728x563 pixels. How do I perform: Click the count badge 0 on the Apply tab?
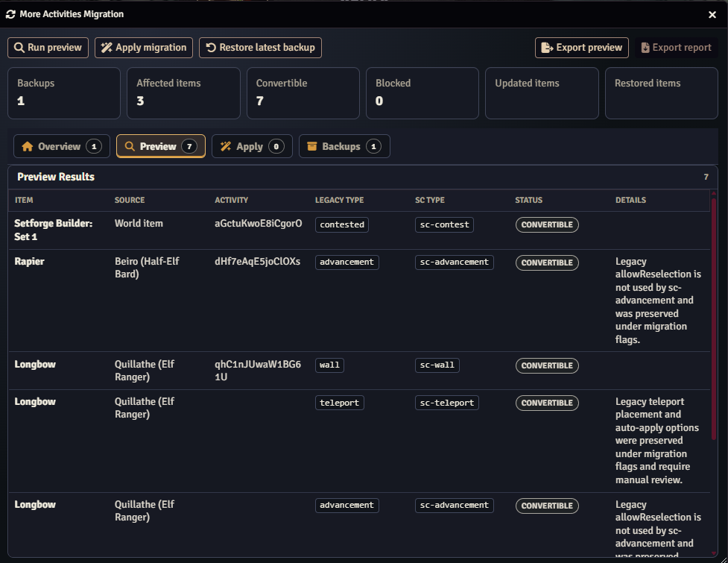click(276, 146)
